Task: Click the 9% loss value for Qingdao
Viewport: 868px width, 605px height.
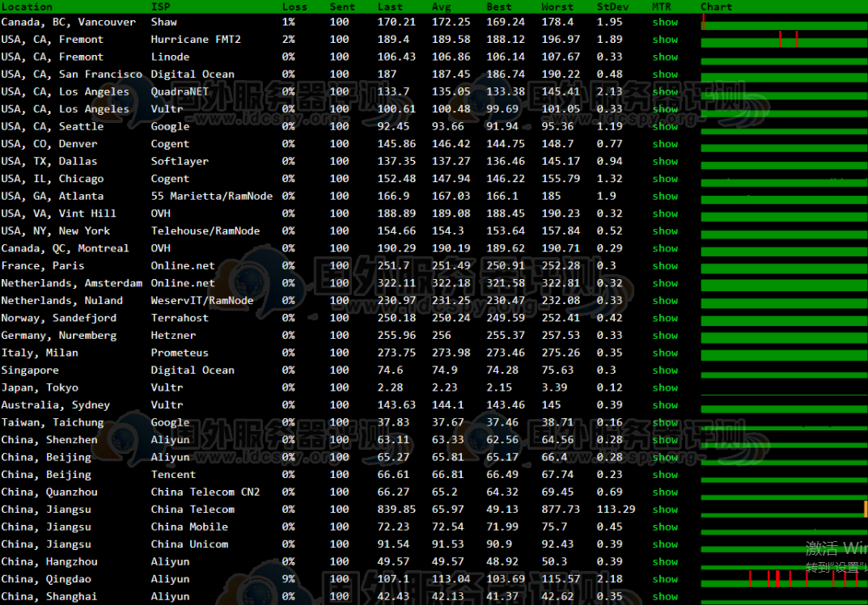Action: tap(289, 579)
